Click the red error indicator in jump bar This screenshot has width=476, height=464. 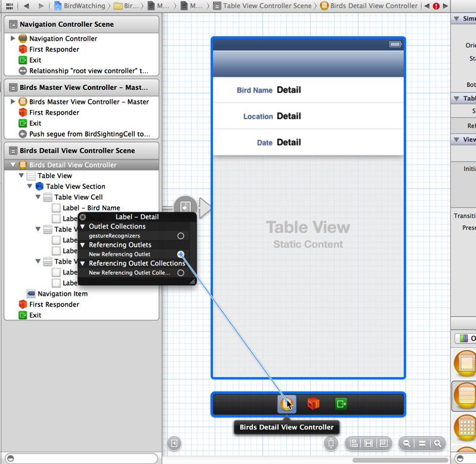[x=436, y=6]
